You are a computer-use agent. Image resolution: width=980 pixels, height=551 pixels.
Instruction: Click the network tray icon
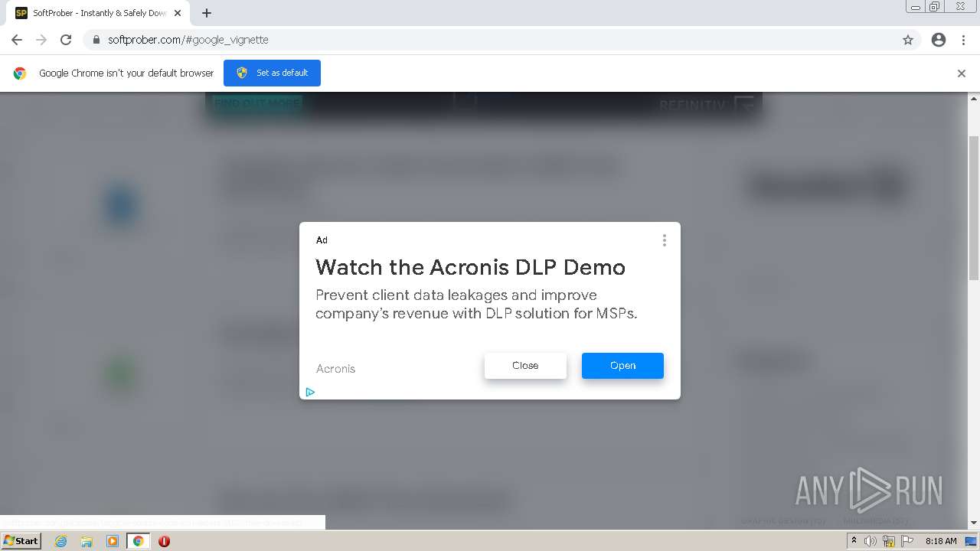[x=889, y=541]
